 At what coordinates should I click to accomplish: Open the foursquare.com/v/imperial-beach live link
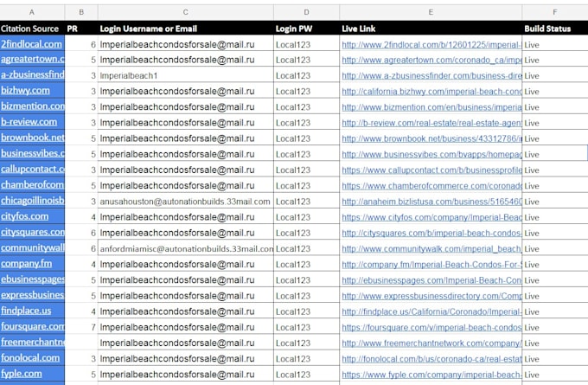point(431,328)
